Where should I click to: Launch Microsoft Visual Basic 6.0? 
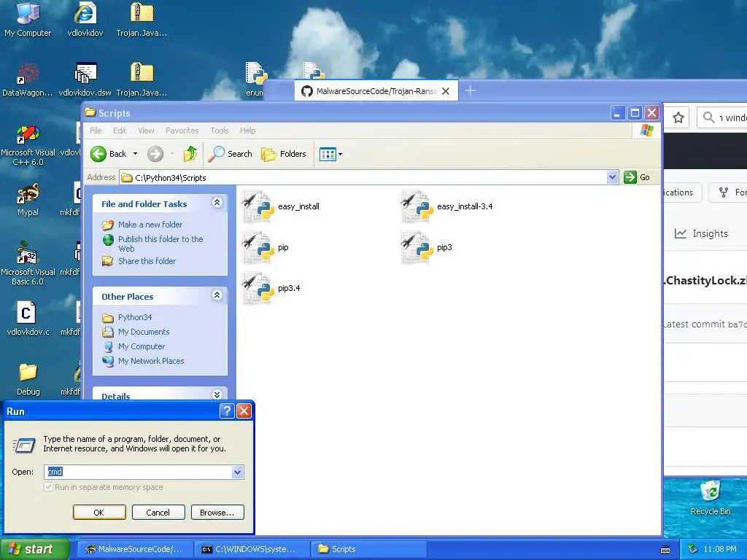(x=28, y=263)
